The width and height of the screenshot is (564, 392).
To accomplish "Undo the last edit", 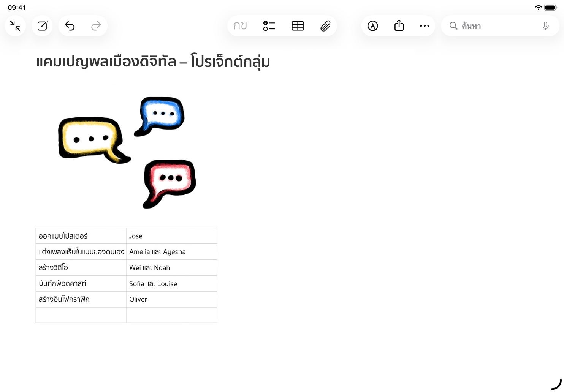I will (x=70, y=26).
